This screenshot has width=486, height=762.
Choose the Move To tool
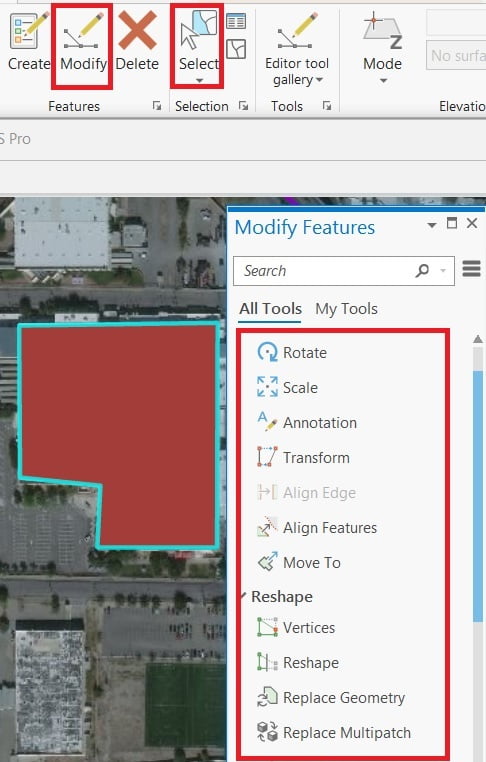tap(299, 562)
